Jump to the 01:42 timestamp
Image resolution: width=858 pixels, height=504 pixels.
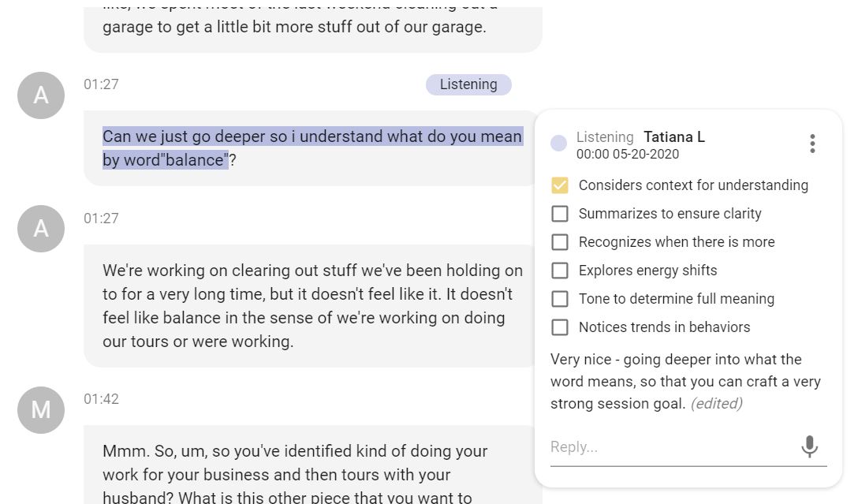[x=101, y=399]
